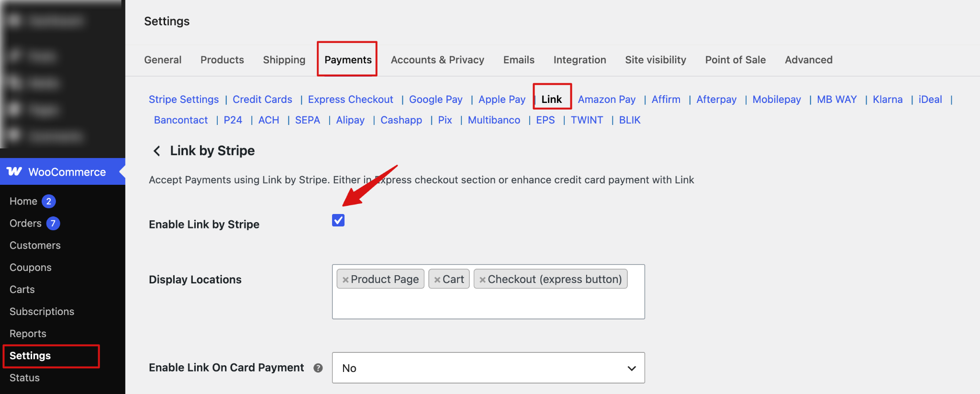Open Reports in the sidebar
The width and height of the screenshot is (980, 394).
coord(28,333)
